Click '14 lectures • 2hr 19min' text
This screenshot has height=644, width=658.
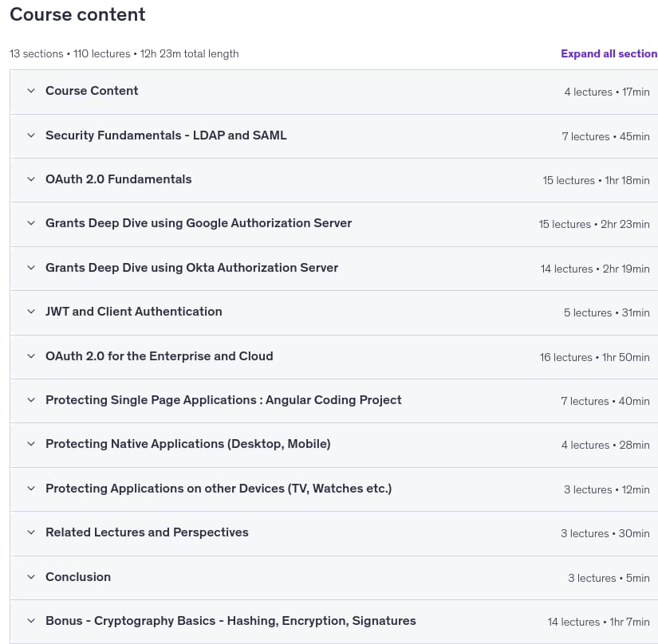pos(595,269)
